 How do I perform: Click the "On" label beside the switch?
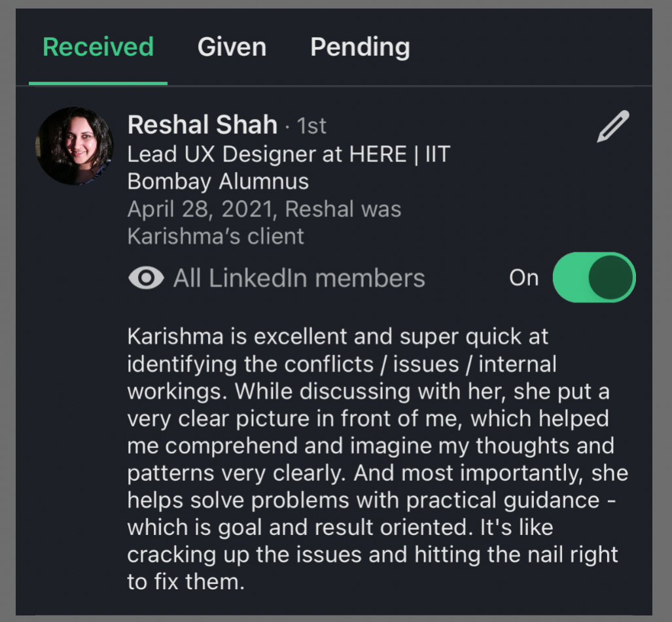(x=523, y=278)
